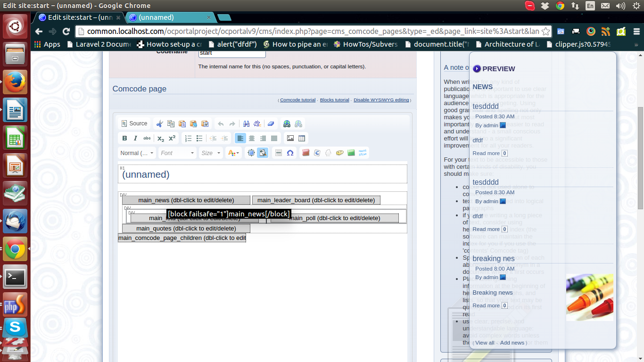Click the Remove Format eraser icon

pyautogui.click(x=271, y=124)
